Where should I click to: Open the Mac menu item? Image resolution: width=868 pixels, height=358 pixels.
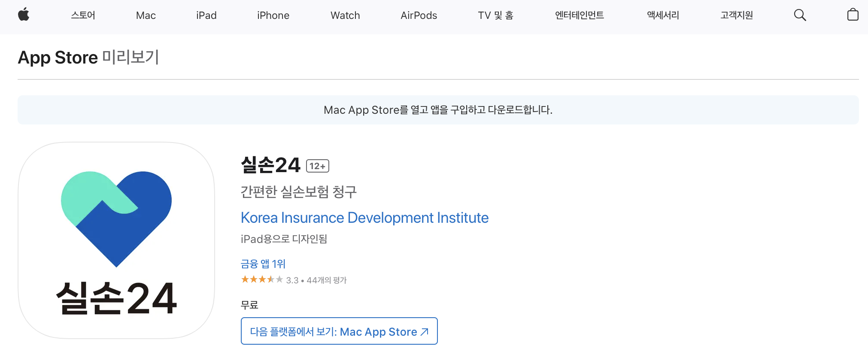click(146, 15)
